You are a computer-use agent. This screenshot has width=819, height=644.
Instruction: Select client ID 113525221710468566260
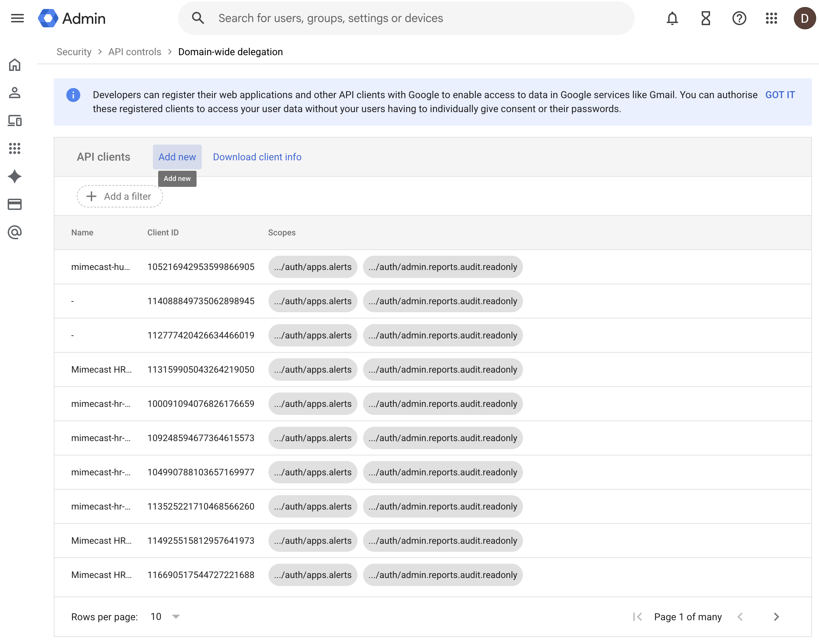(201, 507)
